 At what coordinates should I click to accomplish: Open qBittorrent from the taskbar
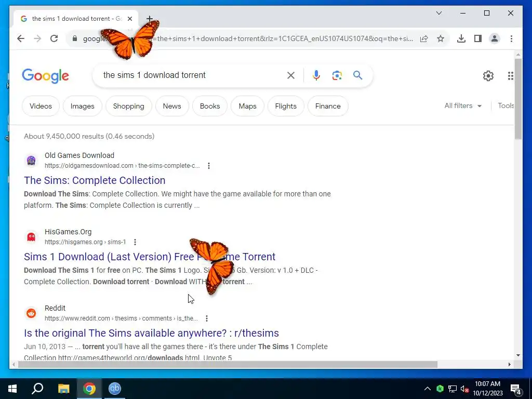coord(115,389)
